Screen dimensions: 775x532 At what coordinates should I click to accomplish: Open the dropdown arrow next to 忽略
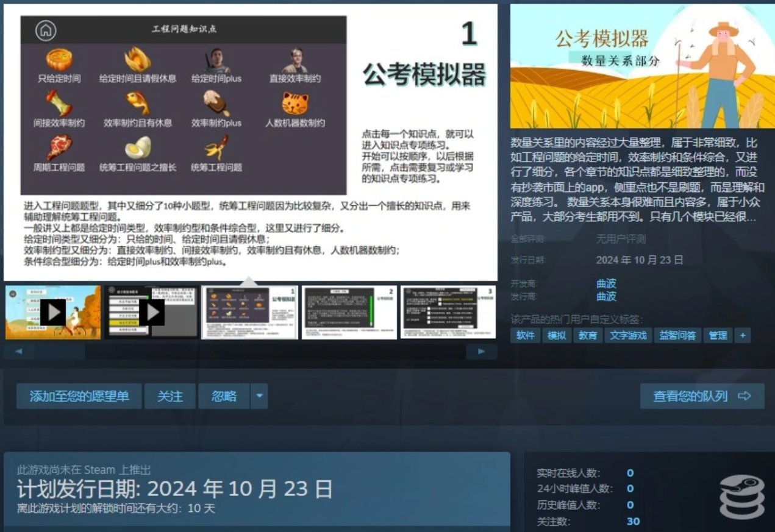coord(259,396)
